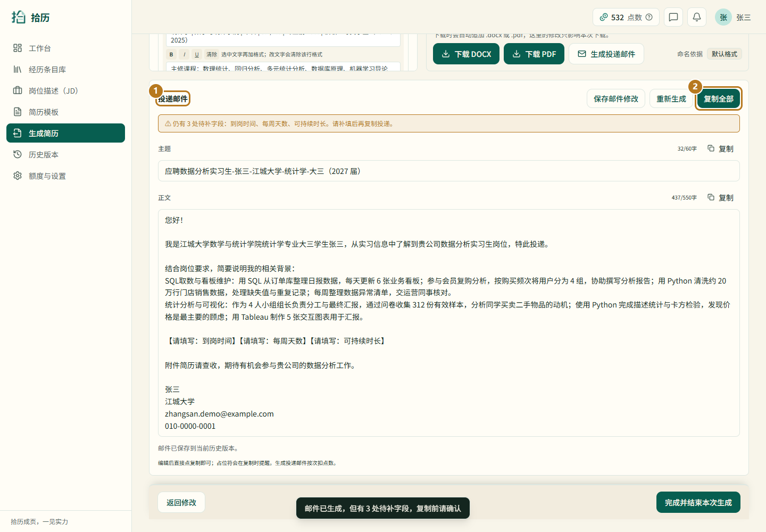Click 清除 to clear formatting
Screen dimensions: 766x532
(x=212, y=54)
